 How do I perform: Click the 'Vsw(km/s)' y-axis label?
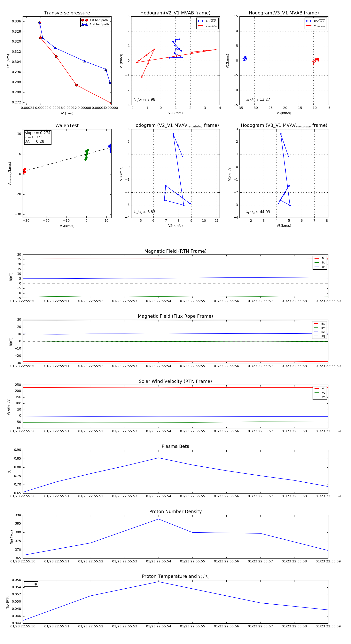9,407
